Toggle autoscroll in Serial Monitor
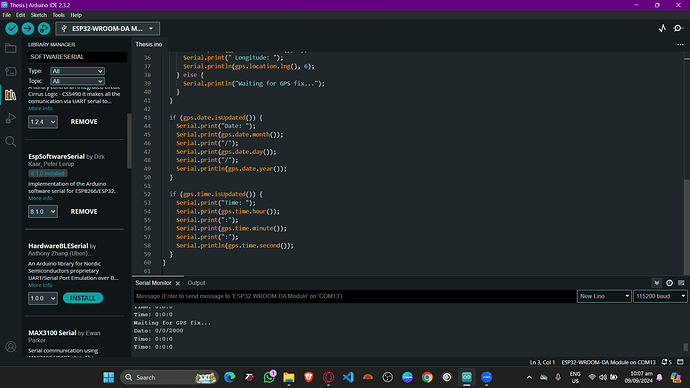Screen dimensions: 690x388 click(x=657, y=283)
